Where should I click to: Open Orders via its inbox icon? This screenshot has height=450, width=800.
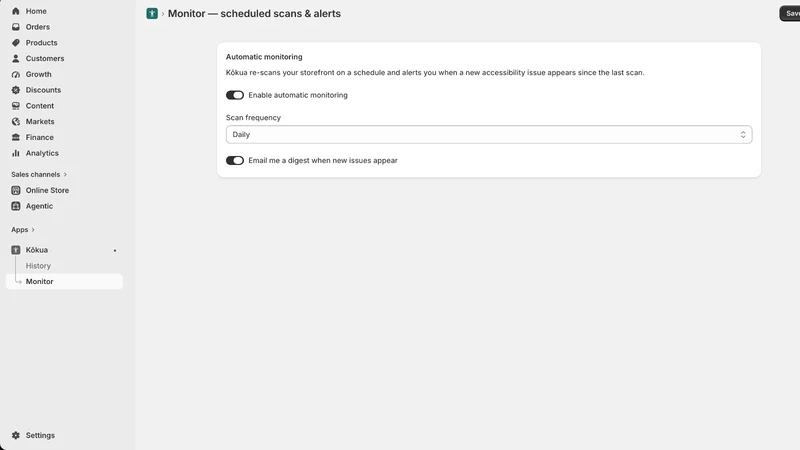click(x=16, y=27)
